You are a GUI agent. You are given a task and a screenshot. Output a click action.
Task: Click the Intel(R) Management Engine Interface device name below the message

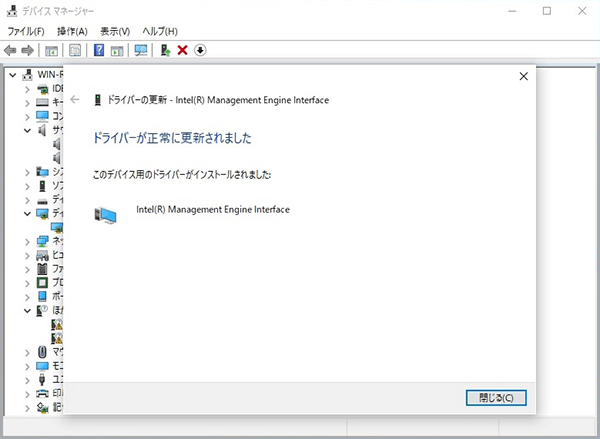click(213, 209)
